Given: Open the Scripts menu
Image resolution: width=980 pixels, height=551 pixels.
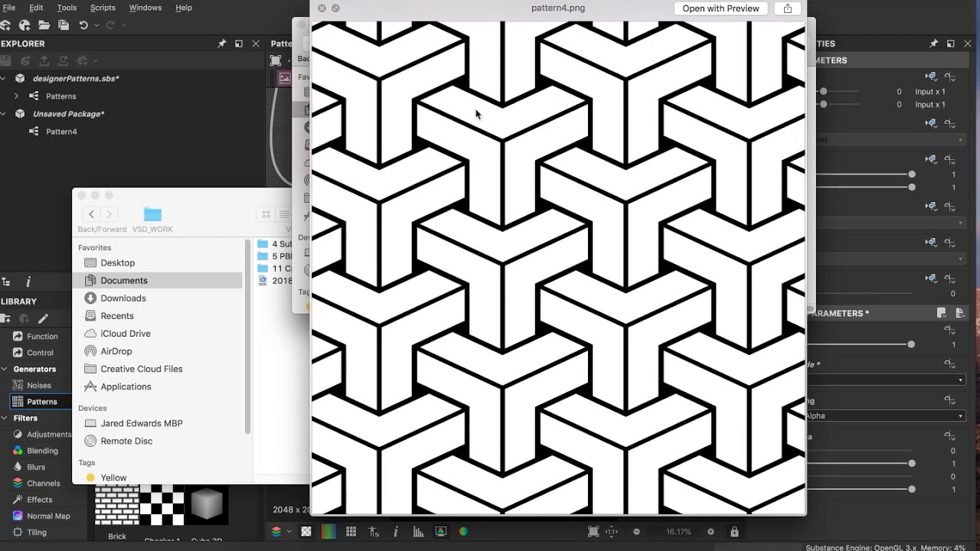Looking at the screenshot, I should pos(103,8).
